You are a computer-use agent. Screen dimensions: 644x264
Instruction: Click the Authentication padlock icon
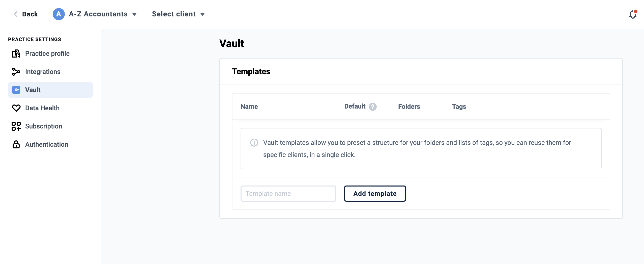coord(16,144)
